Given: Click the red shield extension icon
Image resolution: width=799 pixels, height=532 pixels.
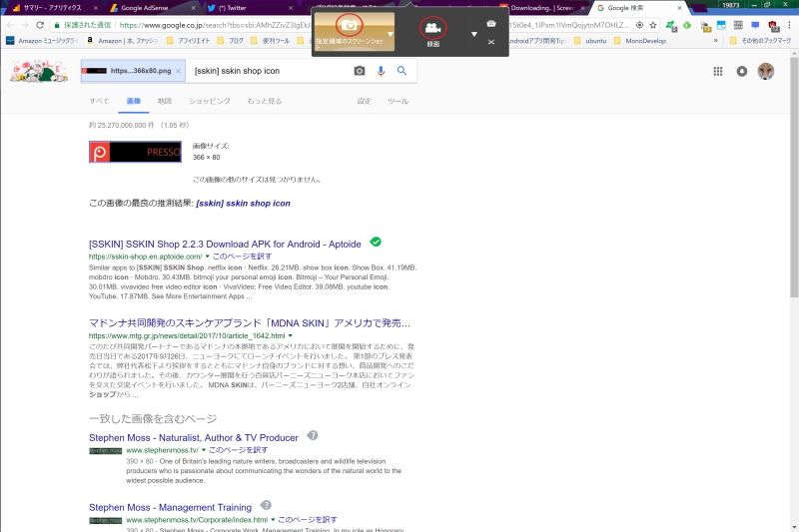Looking at the screenshot, I should [x=773, y=26].
